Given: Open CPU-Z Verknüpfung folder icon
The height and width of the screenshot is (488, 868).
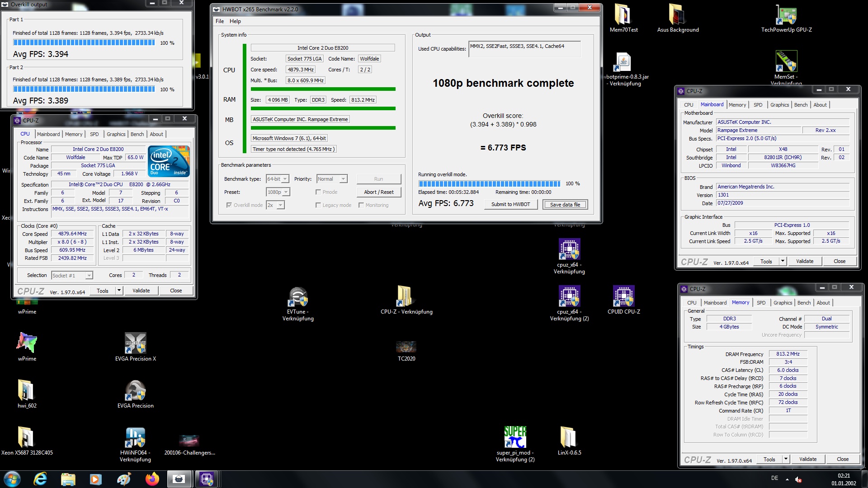Looking at the screenshot, I should pos(406,296).
